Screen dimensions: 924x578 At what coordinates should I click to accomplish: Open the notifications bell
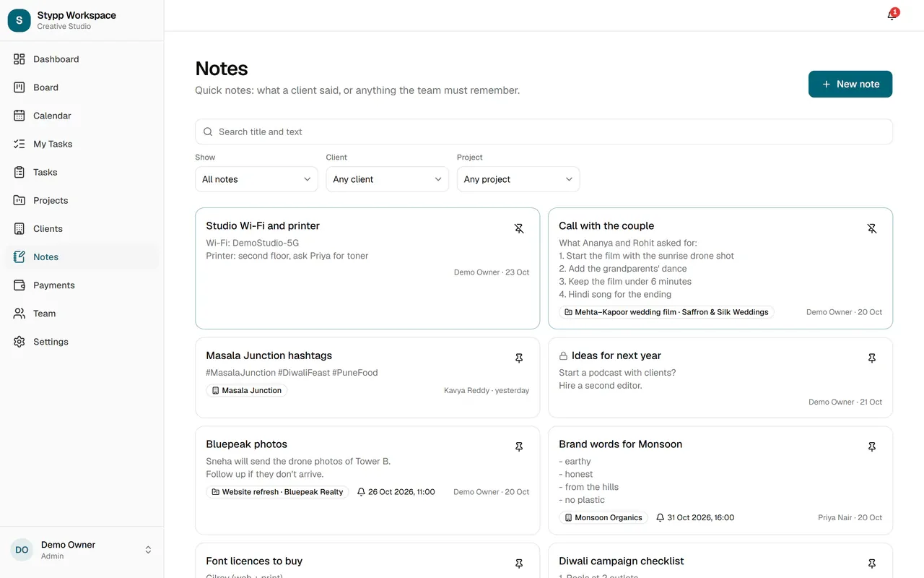(892, 15)
